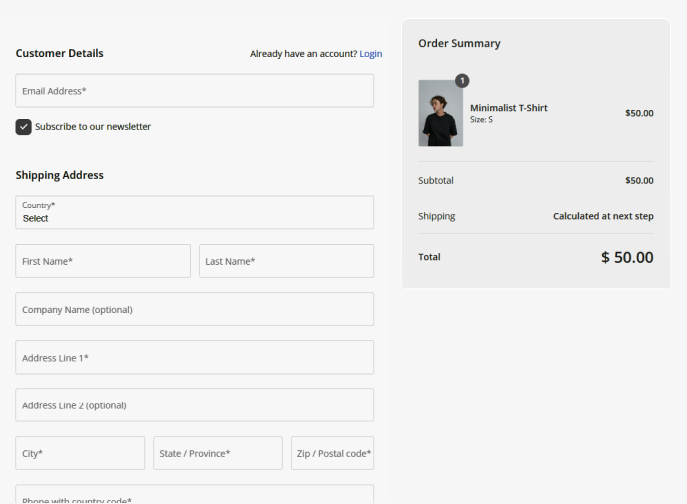Click into the City field
The image size is (687, 504).
pyautogui.click(x=80, y=453)
